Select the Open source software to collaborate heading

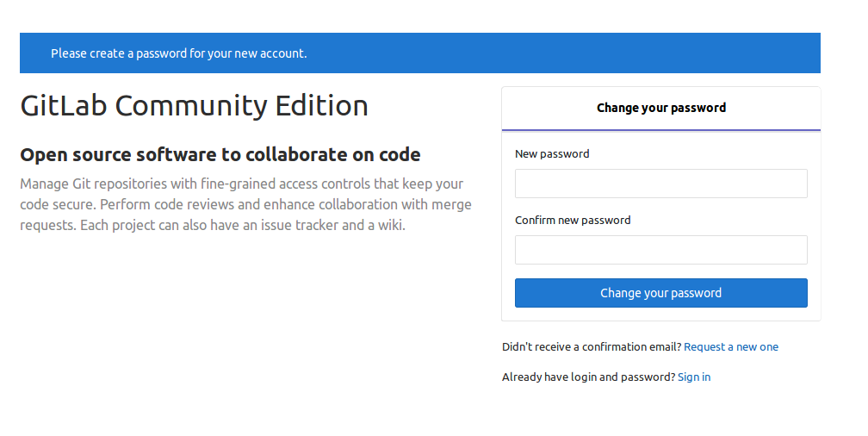220,154
